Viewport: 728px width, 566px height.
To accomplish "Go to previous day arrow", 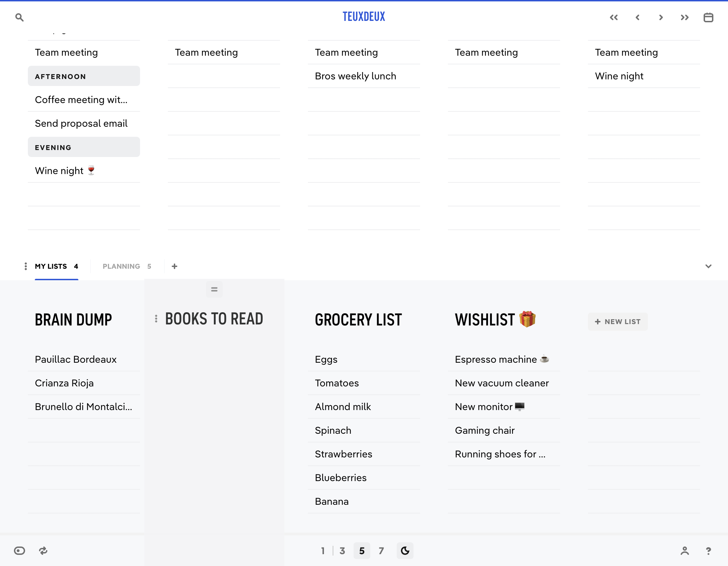I will click(637, 17).
